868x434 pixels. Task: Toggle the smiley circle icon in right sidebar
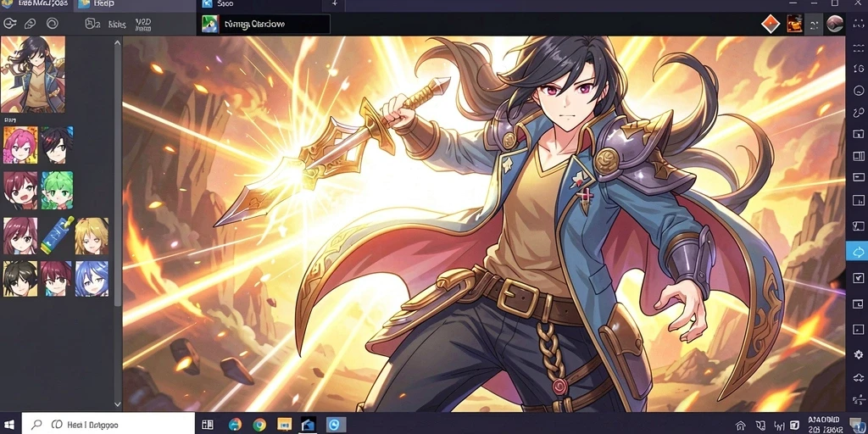[859, 90]
